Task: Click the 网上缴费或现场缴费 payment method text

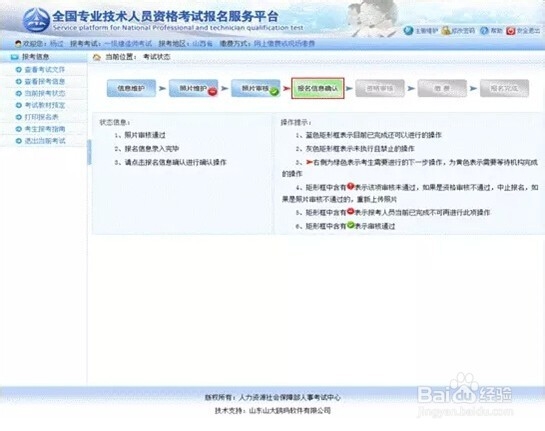Action: (x=284, y=44)
